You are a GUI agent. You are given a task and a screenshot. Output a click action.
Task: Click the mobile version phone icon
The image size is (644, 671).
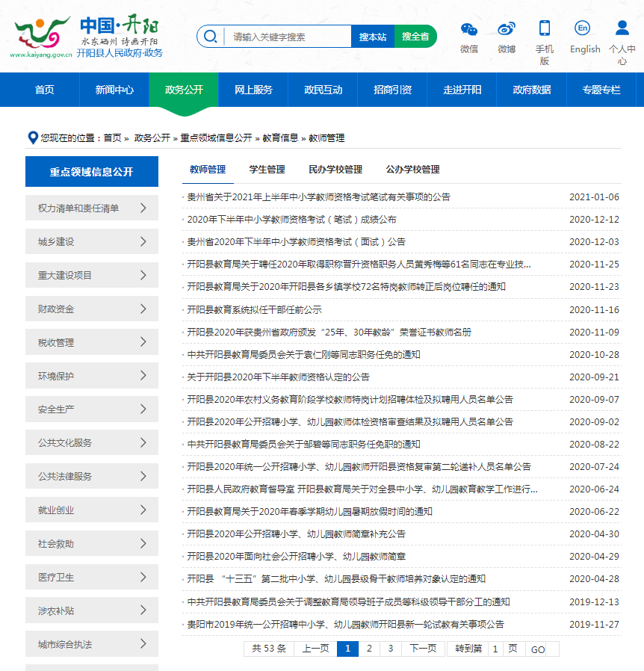(x=545, y=28)
